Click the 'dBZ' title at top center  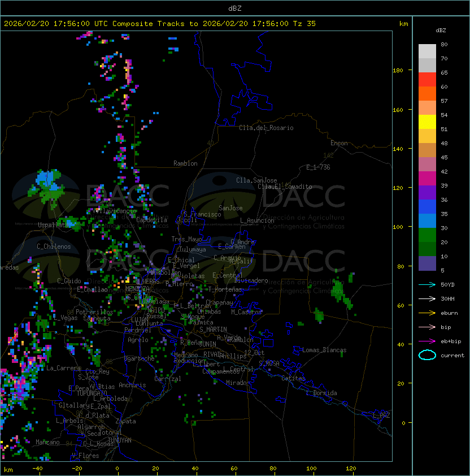(235, 8)
